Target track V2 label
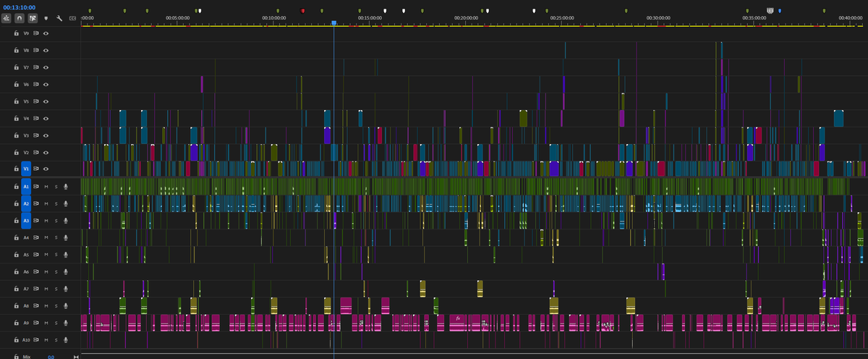The height and width of the screenshot is (359, 868). pyautogui.click(x=26, y=153)
